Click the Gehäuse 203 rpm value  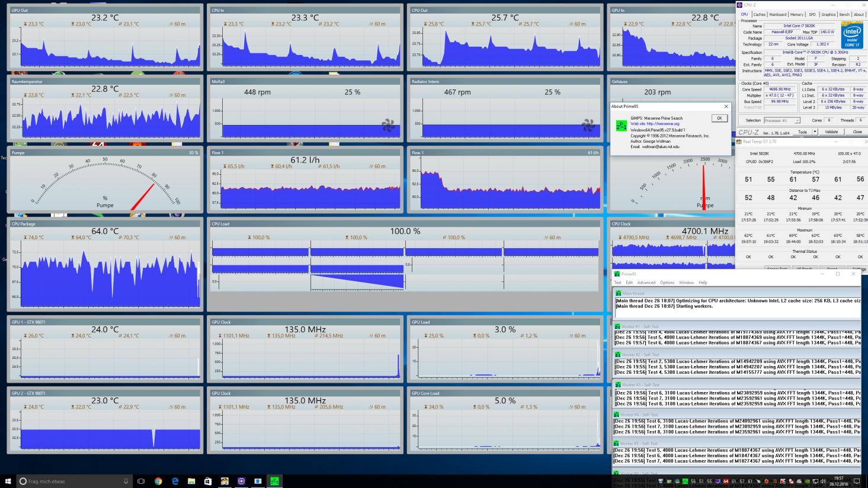click(657, 92)
